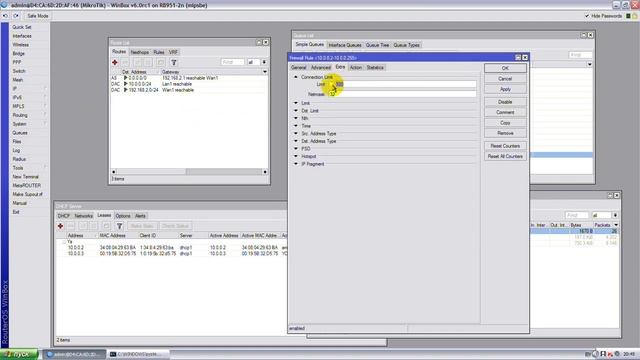The height and width of the screenshot is (360, 640).
Task: Open Alerts tab in DHCP Server
Action: coord(140,216)
